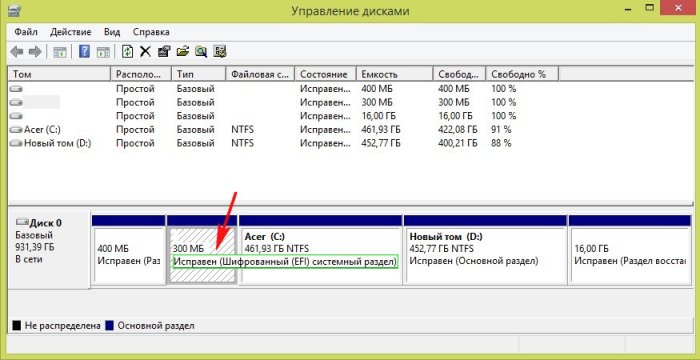Open the Файл menu
This screenshot has height=360, width=700.
26,32
